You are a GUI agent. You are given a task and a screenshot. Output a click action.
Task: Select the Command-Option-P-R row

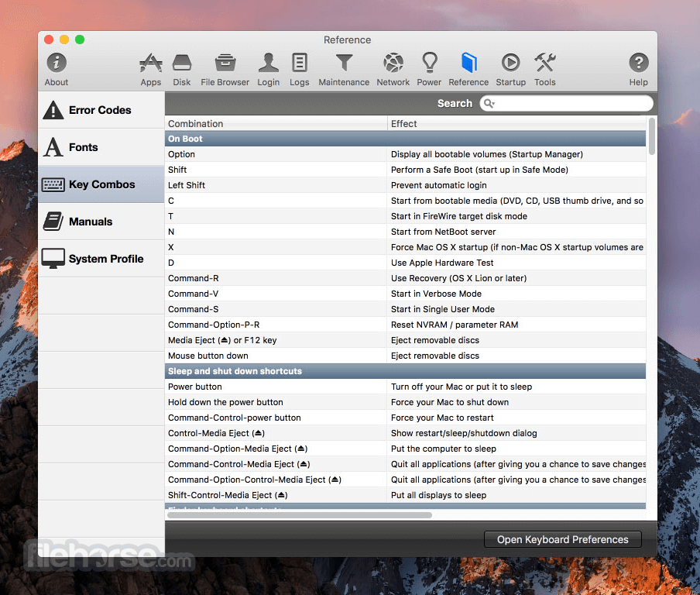[405, 325]
